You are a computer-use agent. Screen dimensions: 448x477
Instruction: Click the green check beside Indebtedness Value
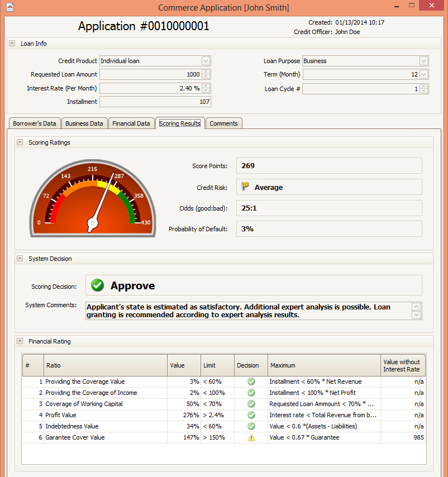point(251,426)
